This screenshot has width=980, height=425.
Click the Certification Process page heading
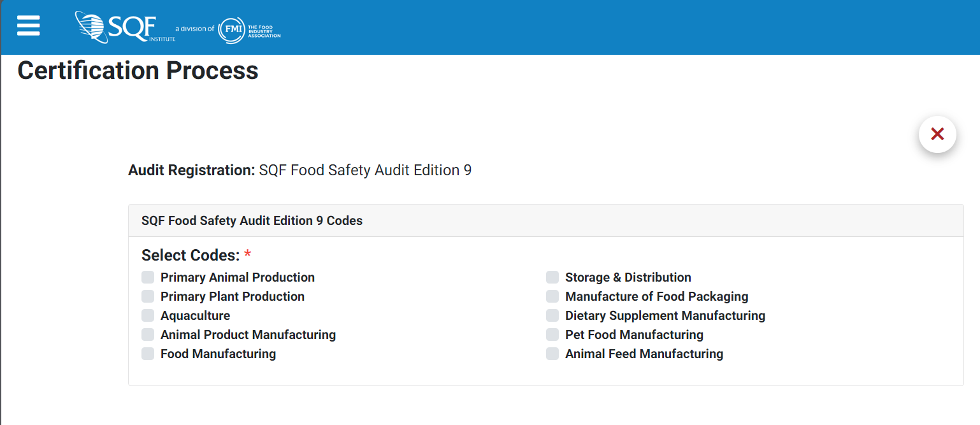click(138, 70)
